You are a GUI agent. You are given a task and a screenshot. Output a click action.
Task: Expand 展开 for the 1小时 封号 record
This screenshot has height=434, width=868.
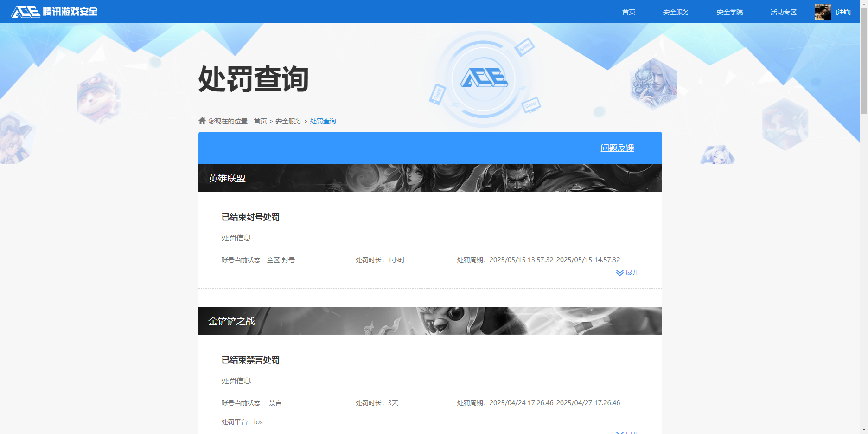tap(627, 272)
